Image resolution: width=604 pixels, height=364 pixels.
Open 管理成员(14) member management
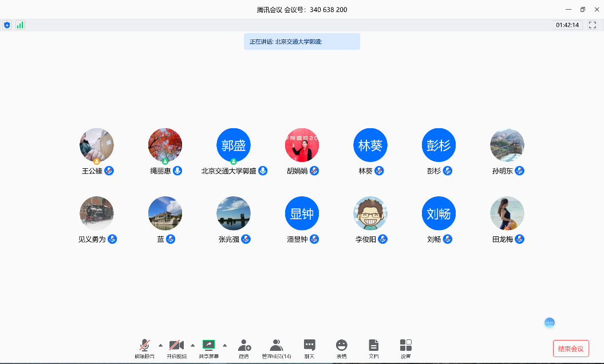(277, 345)
